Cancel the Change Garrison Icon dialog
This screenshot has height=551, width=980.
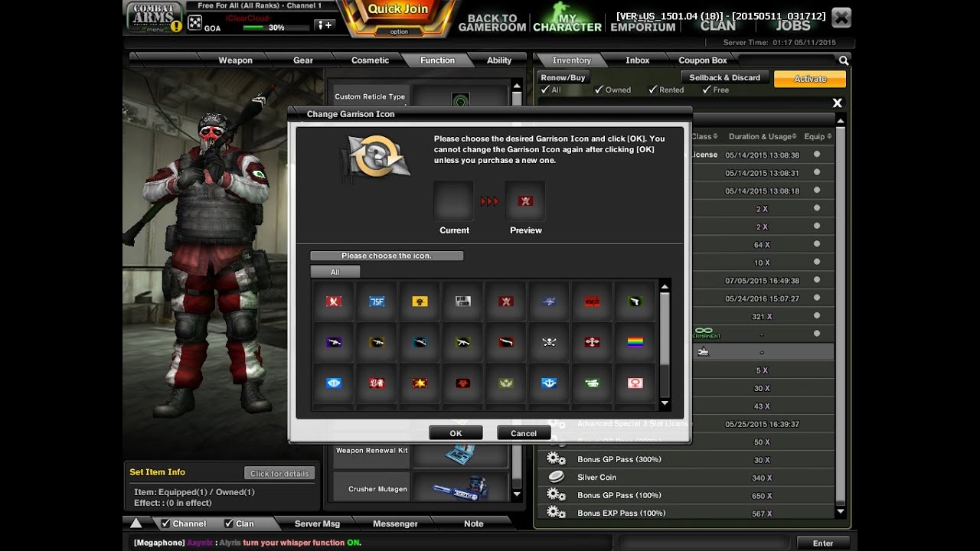[x=524, y=433]
